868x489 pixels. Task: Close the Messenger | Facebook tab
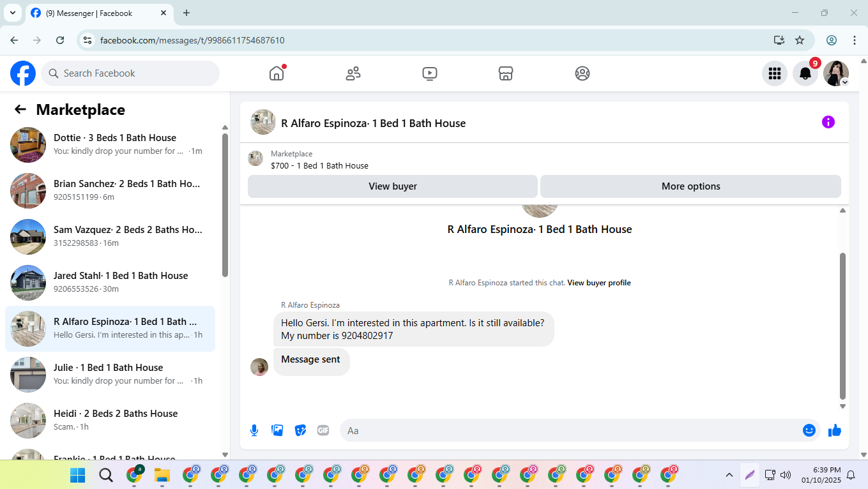pos(164,13)
